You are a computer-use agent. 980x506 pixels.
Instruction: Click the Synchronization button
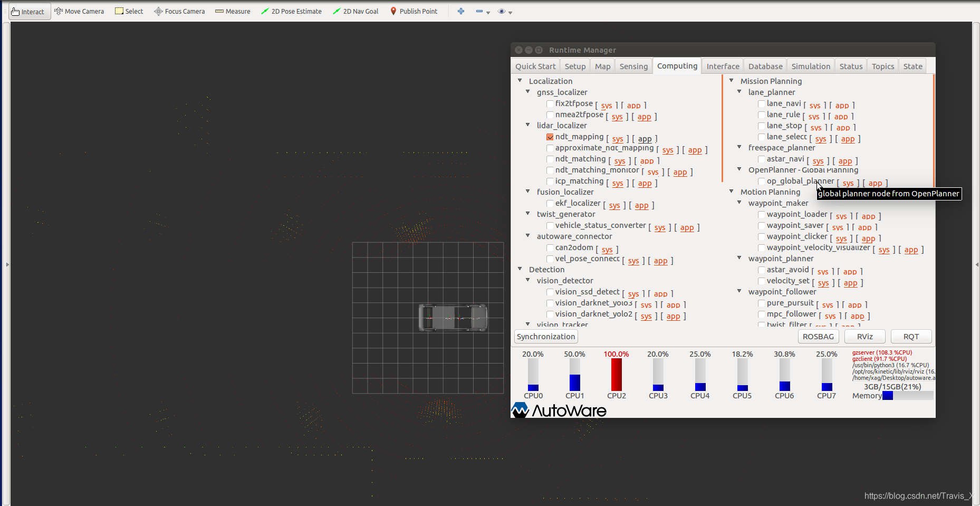[x=546, y=337]
